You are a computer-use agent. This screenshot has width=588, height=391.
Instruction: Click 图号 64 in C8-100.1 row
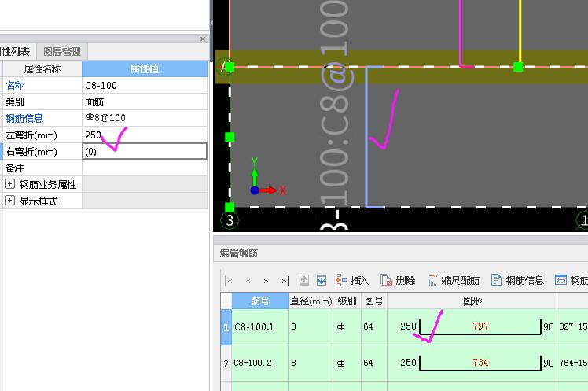point(374,326)
